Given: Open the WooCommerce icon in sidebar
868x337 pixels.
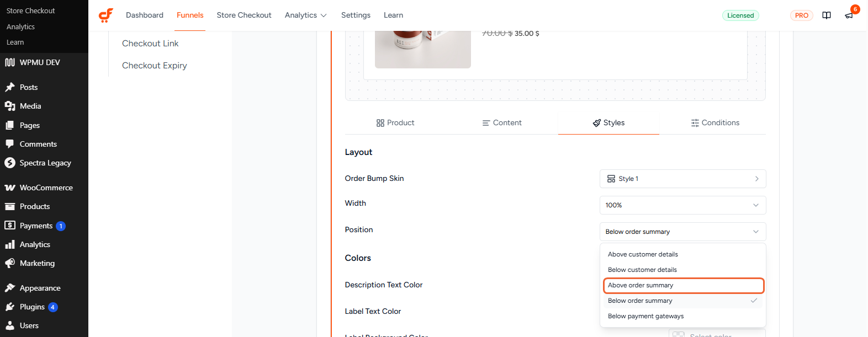Looking at the screenshot, I should 10,188.
